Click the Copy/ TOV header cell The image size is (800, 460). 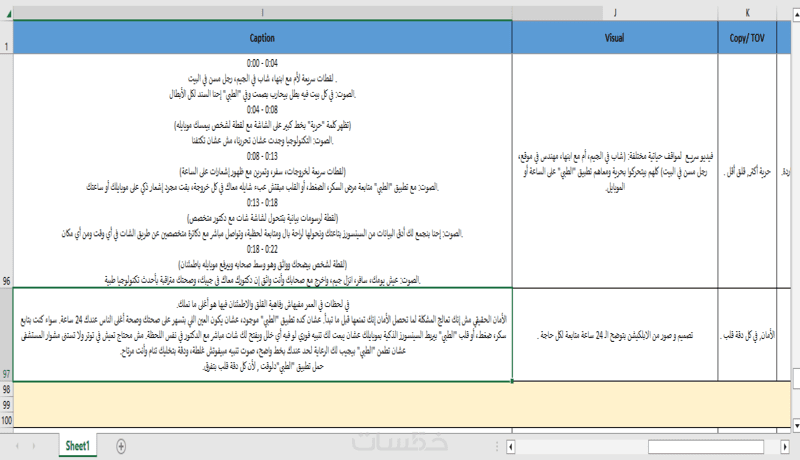click(x=747, y=38)
